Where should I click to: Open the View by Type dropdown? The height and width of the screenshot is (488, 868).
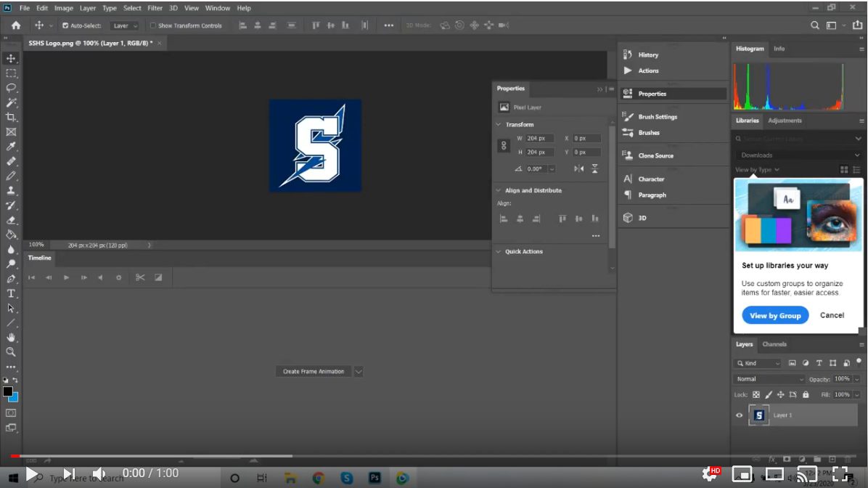pyautogui.click(x=757, y=169)
